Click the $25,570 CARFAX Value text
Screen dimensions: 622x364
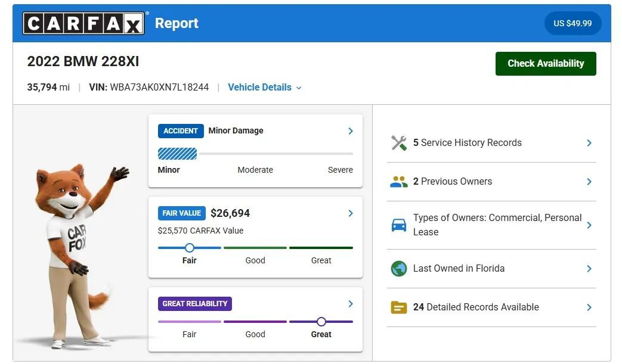click(201, 231)
